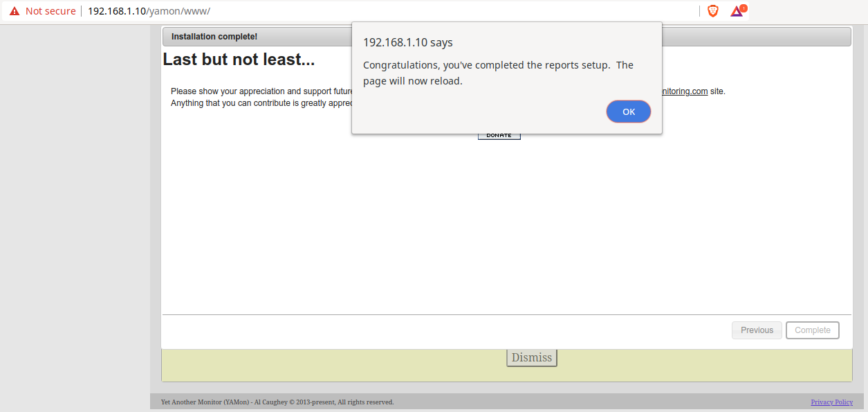Open the Privacy Policy link

click(x=831, y=402)
